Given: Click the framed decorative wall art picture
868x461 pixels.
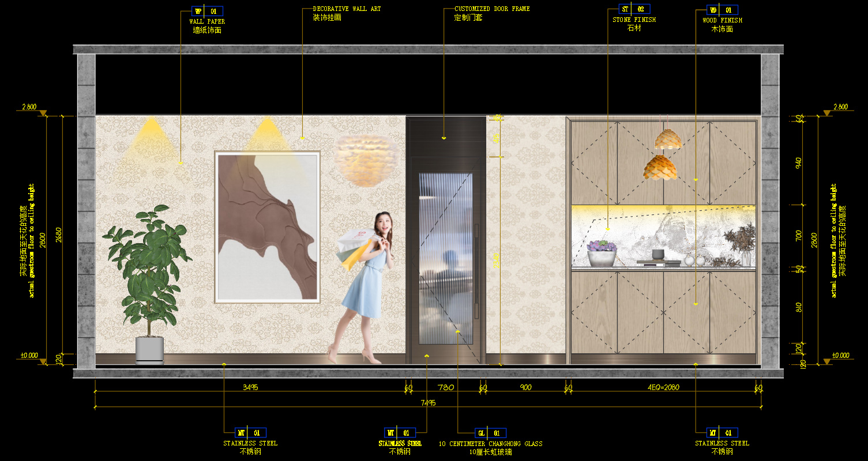Looking at the screenshot, I should (x=267, y=226).
